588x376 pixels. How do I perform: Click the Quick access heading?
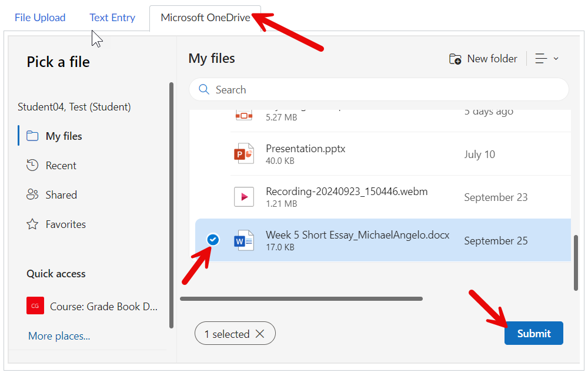56,274
